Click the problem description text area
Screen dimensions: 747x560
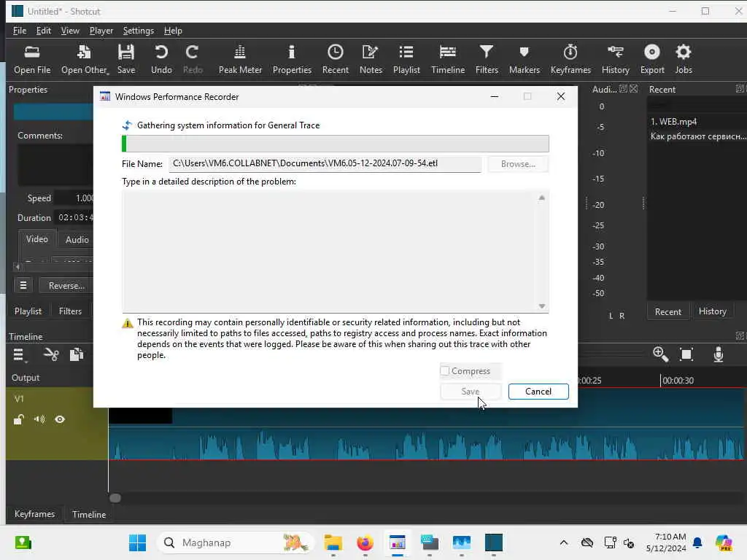(330, 251)
